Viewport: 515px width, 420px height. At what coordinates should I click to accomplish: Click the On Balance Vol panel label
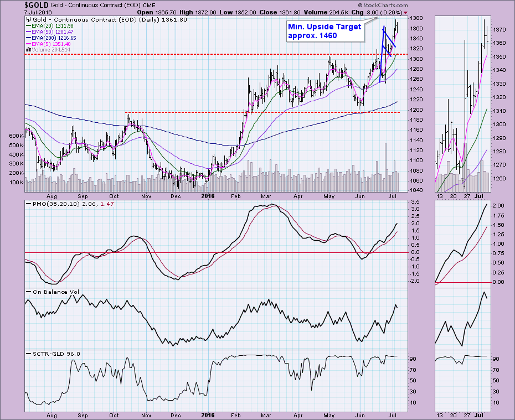(x=50, y=292)
